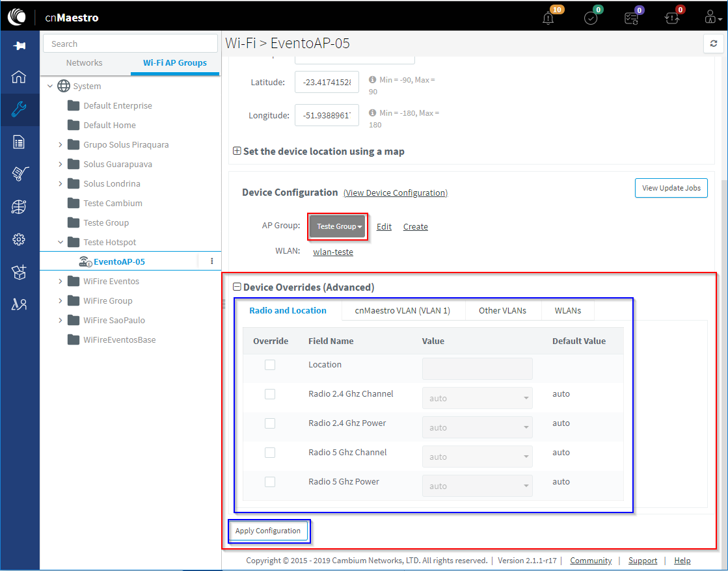Select the Radio and Location tab

coord(288,311)
